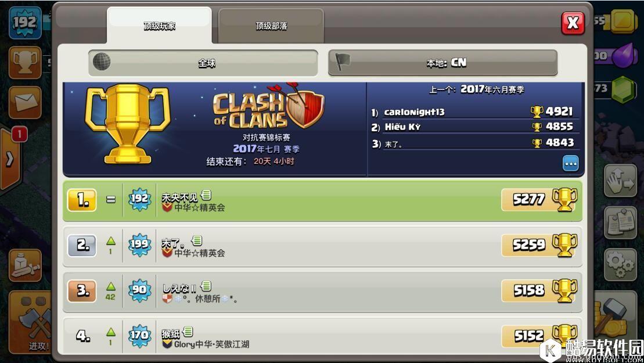
Task: Click the large gold trophy banner
Action: click(x=127, y=124)
